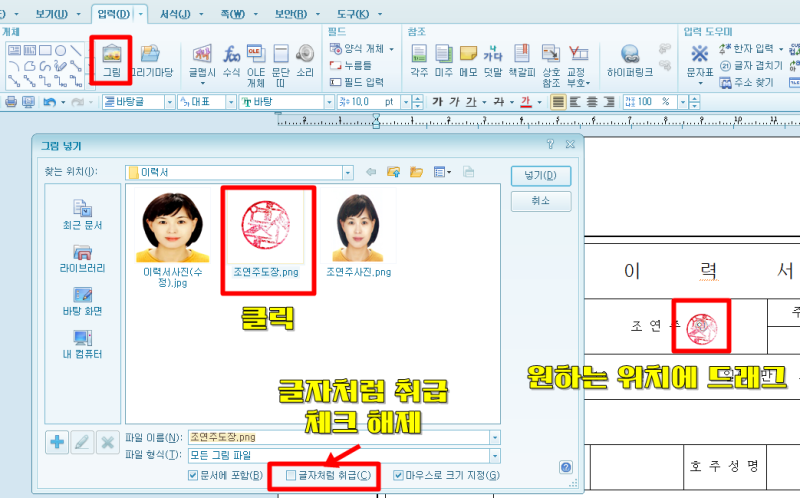The height and width of the screenshot is (498, 800).
Task: Open the 보안 menu
Action: 291,14
